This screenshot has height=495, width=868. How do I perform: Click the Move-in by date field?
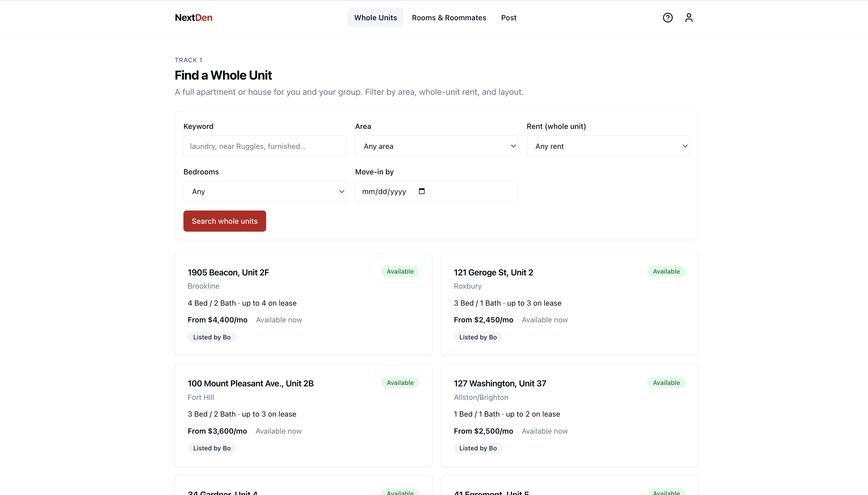click(x=436, y=191)
